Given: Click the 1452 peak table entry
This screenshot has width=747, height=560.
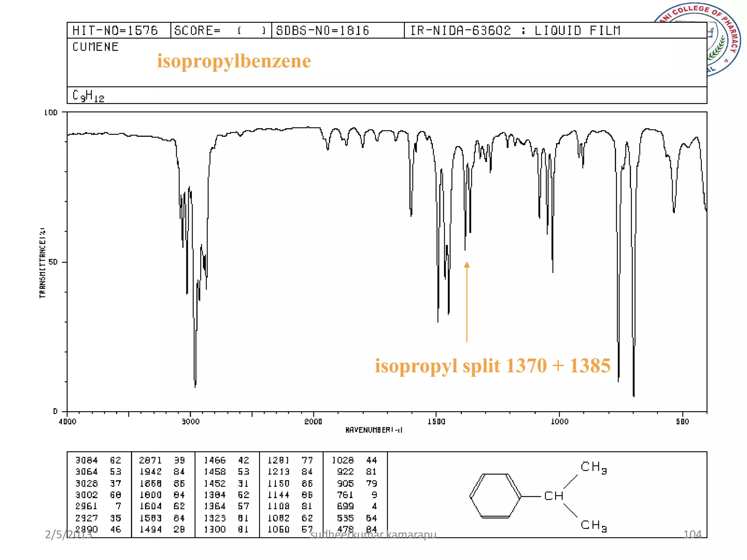Looking at the screenshot, I should point(227,483).
